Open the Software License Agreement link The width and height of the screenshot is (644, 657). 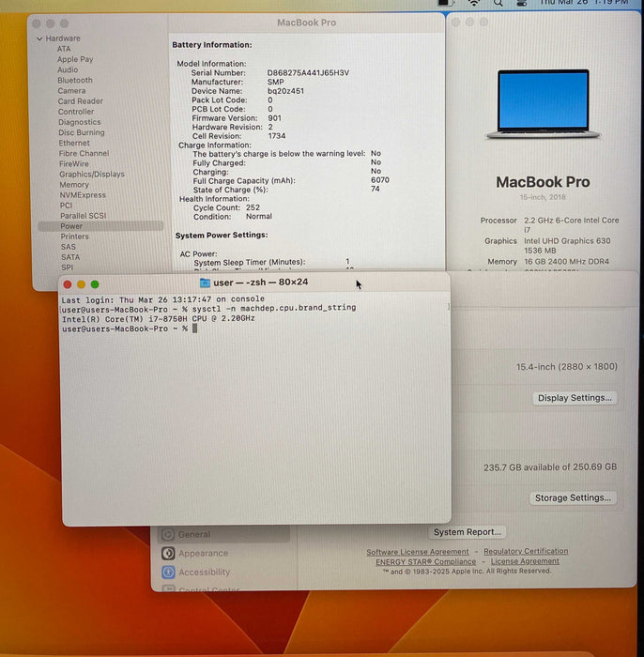point(418,552)
